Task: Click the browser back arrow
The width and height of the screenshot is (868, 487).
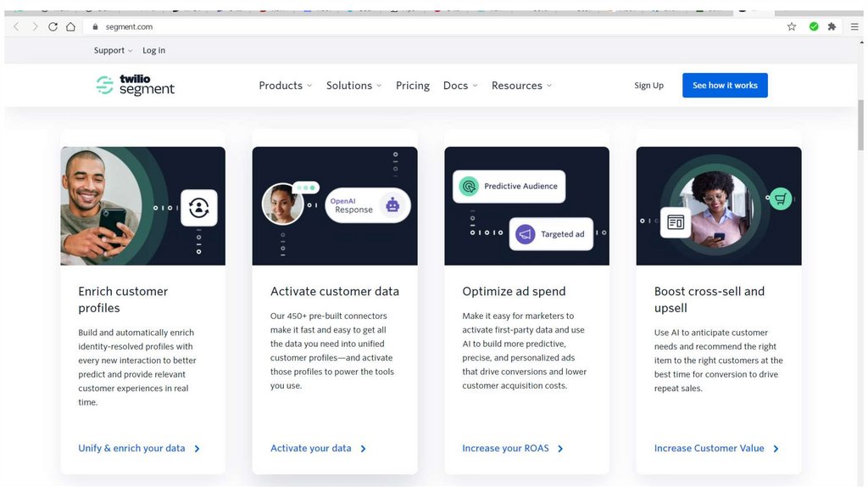Action: (16, 26)
